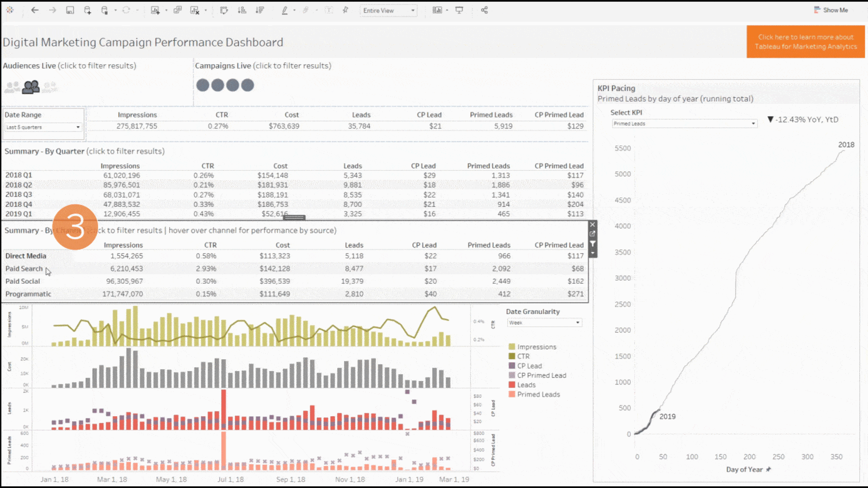Expand the Date Granularity Week selector
The height and width of the screenshot is (488, 868).
[x=576, y=322]
